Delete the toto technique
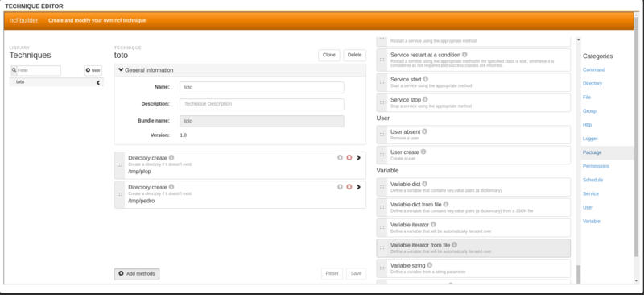The width and height of the screenshot is (644, 295). click(354, 55)
